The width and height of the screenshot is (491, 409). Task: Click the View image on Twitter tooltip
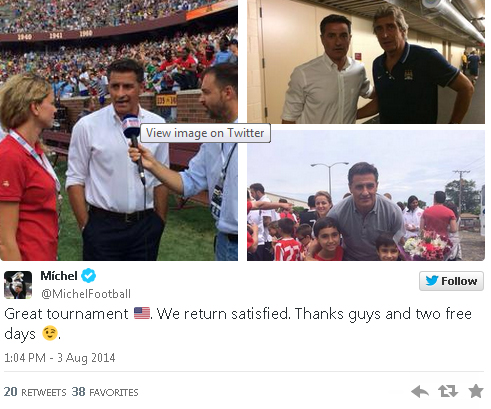(x=205, y=133)
